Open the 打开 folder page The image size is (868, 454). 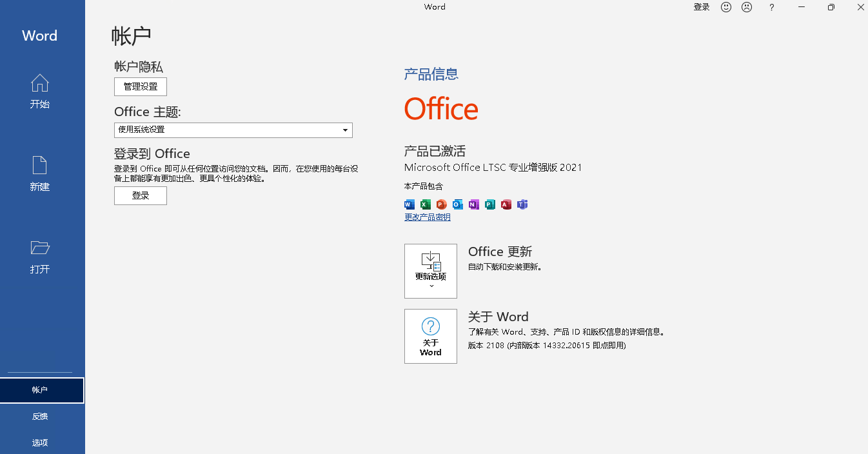(40, 257)
